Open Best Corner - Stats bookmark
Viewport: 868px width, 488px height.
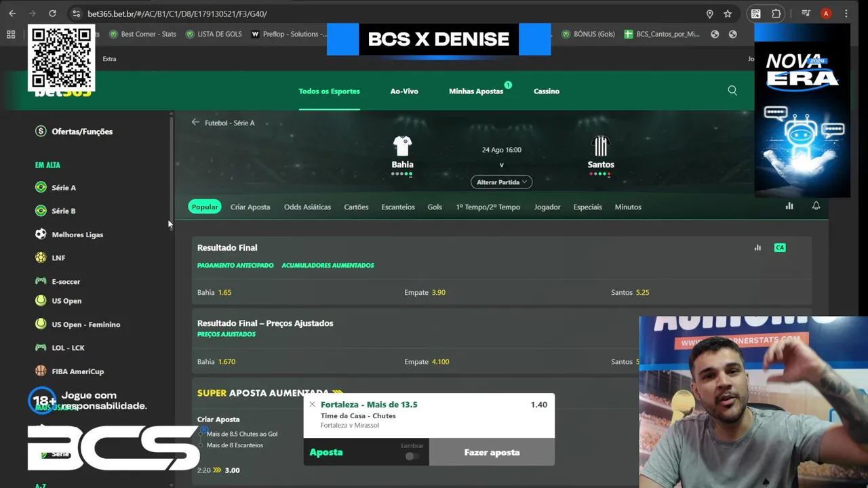(142, 34)
